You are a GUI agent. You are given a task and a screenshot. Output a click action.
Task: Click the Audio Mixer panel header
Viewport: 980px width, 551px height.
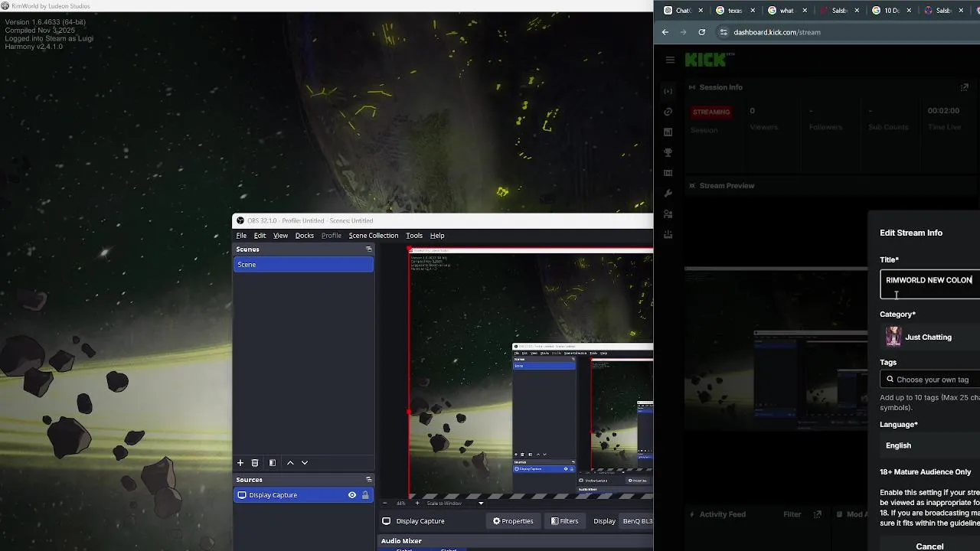click(x=402, y=541)
